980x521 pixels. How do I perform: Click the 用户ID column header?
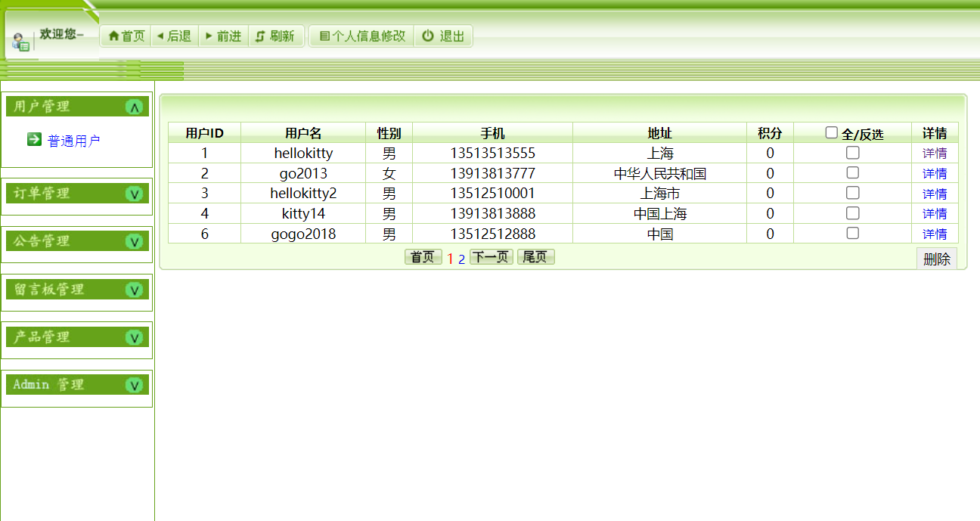[204, 133]
